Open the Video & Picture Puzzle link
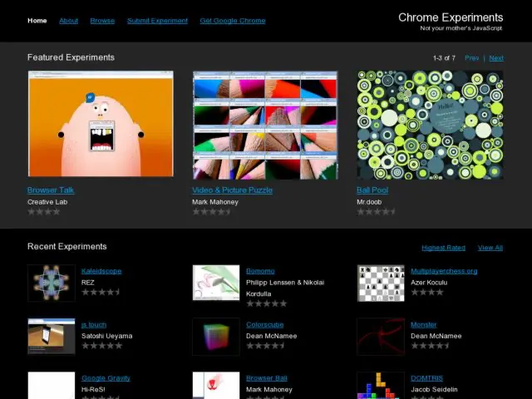 232,190
